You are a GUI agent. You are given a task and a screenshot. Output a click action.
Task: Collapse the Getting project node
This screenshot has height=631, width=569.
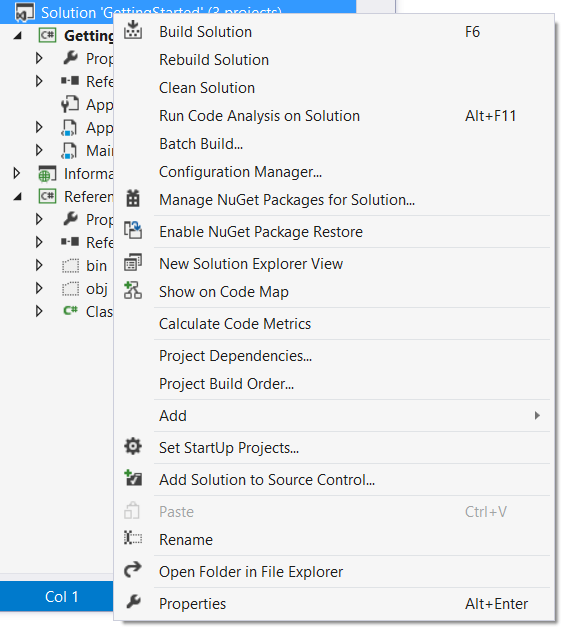[17, 36]
